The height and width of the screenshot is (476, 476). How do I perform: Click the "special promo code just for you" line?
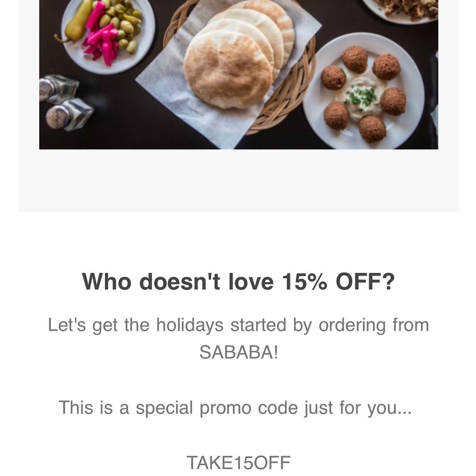pos(235,407)
